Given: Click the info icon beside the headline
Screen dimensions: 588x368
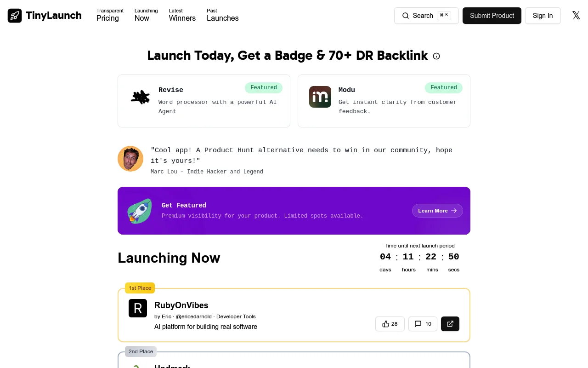Looking at the screenshot, I should pyautogui.click(x=436, y=56).
